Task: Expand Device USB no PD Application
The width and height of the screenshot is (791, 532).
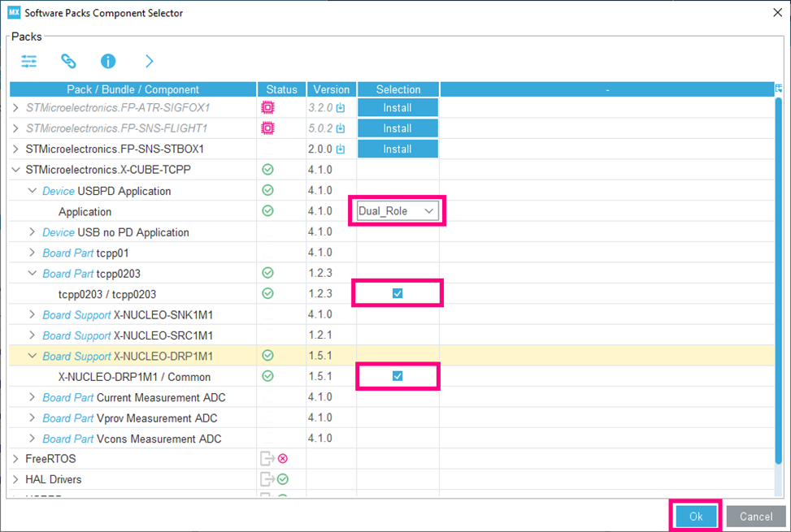Action: pyautogui.click(x=33, y=231)
